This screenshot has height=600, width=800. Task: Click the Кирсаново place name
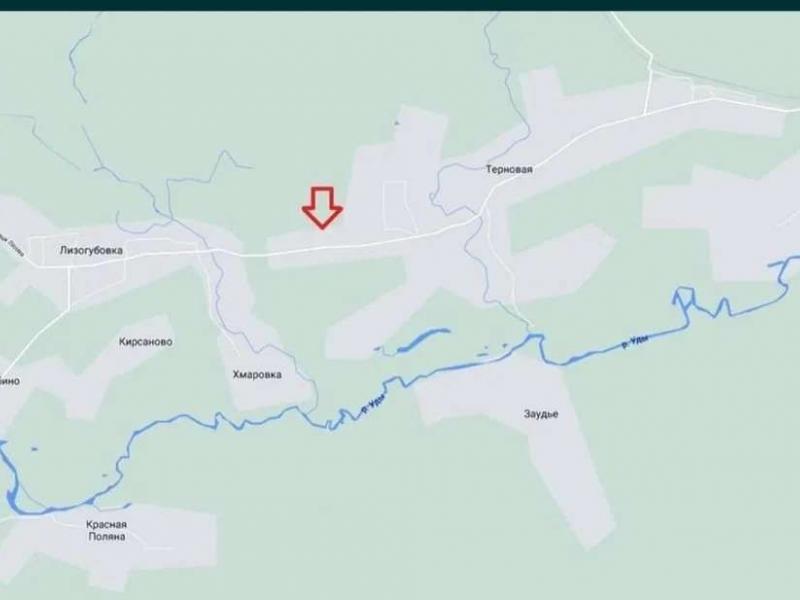(x=145, y=342)
